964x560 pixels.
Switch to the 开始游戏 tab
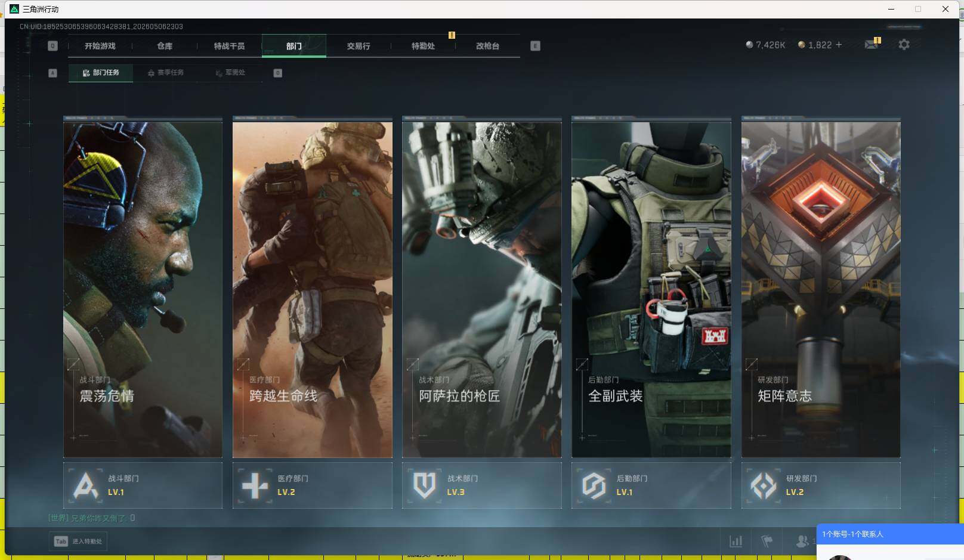tap(100, 46)
